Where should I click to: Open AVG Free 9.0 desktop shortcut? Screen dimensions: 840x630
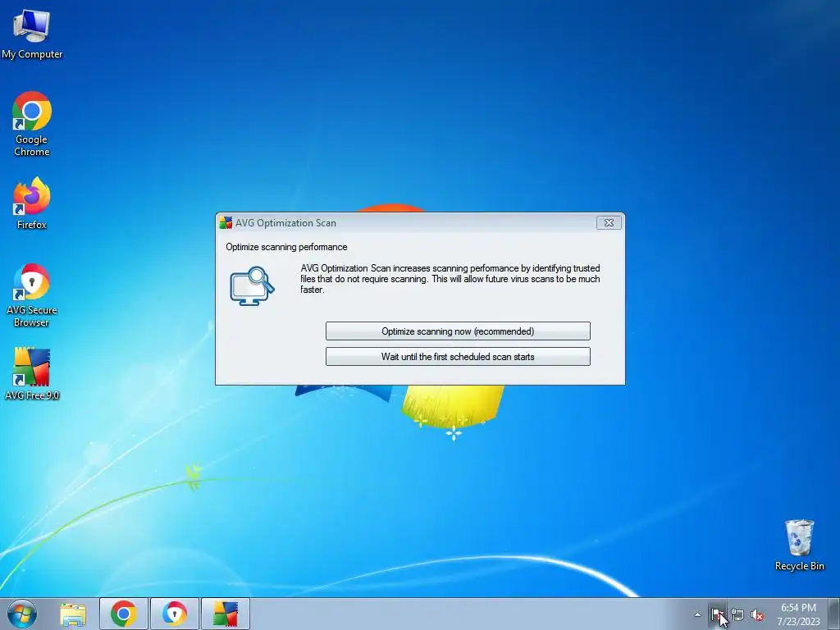click(32, 374)
